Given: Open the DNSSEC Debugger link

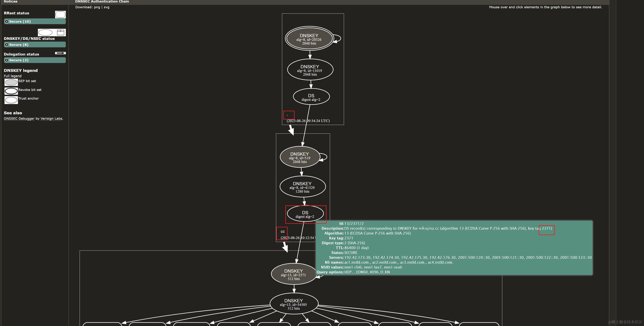Looking at the screenshot, I should point(19,119).
